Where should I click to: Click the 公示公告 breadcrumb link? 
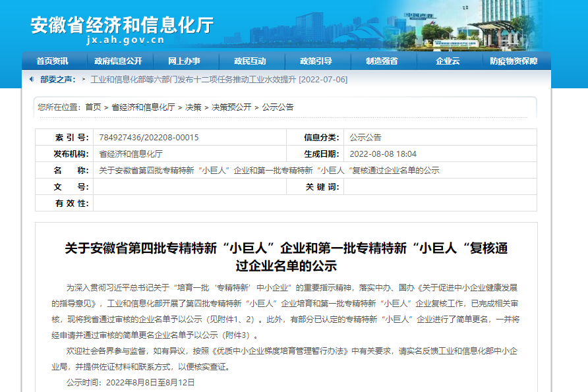(x=278, y=107)
